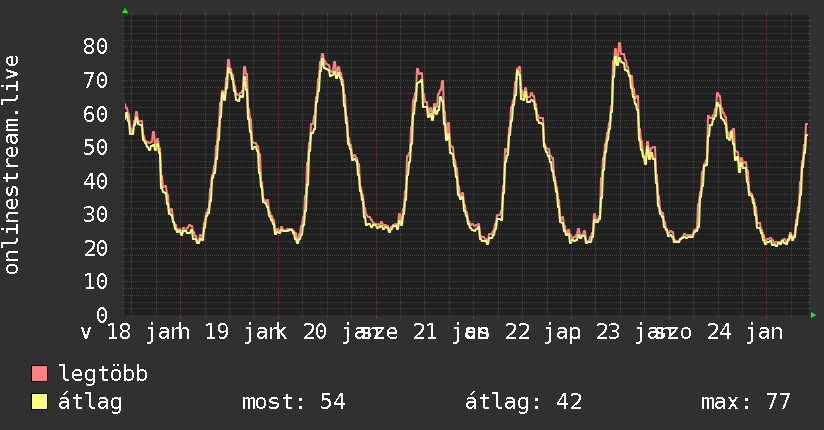Viewport: 824px width, 430px height.
Task: Click the x-axis date label '20 jan'
Action: tap(340, 332)
